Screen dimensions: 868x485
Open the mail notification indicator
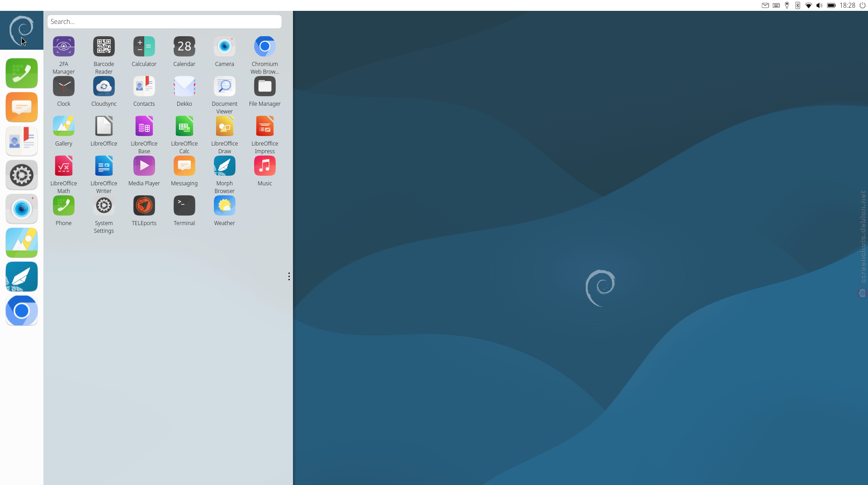[x=765, y=5]
